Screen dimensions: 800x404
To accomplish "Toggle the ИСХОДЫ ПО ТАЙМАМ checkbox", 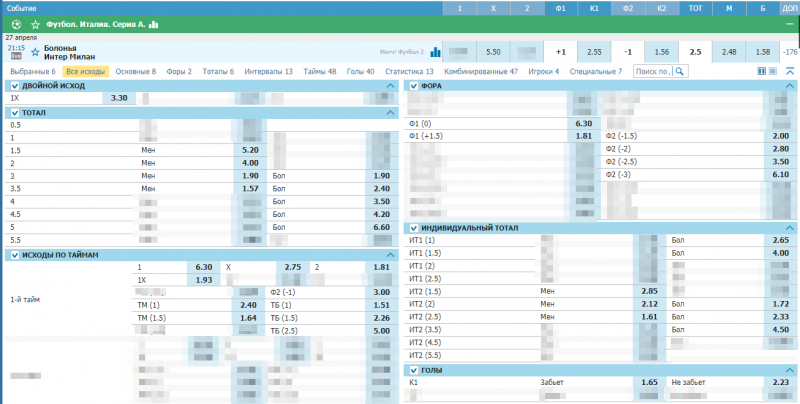I will tap(13, 255).
